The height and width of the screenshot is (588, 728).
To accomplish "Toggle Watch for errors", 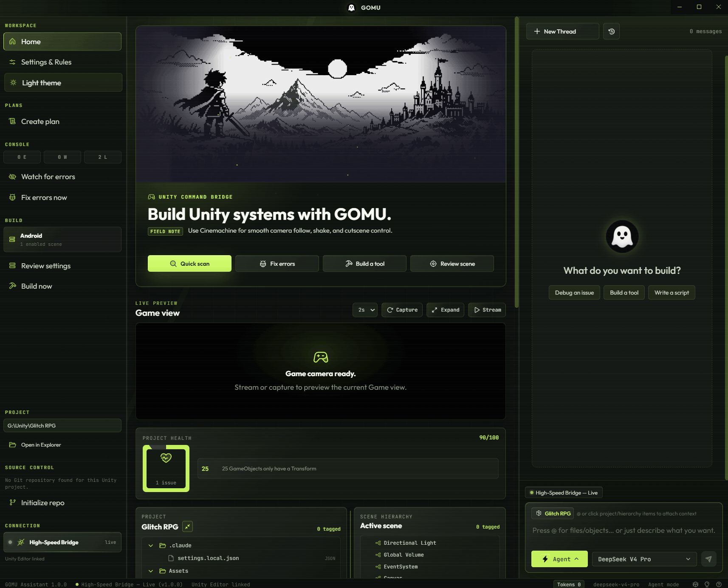I will pos(62,177).
